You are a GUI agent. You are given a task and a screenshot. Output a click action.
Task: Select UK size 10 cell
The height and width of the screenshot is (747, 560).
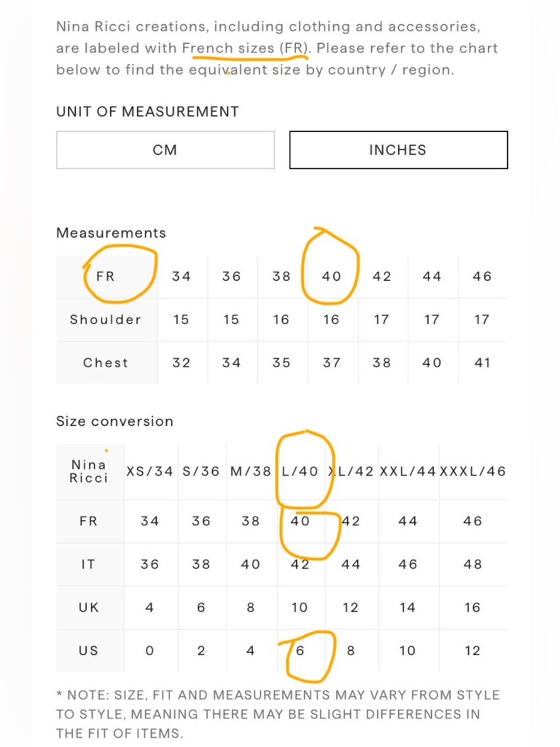[300, 608]
